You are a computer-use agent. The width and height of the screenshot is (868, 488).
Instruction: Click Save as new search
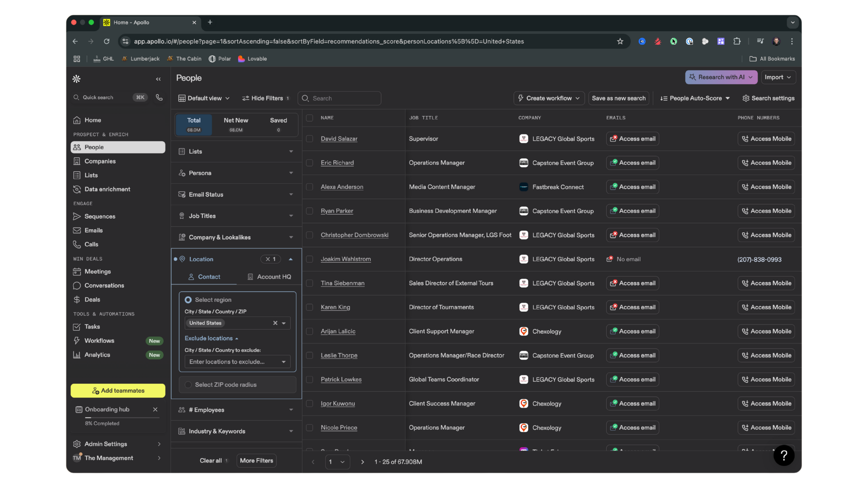tap(618, 98)
